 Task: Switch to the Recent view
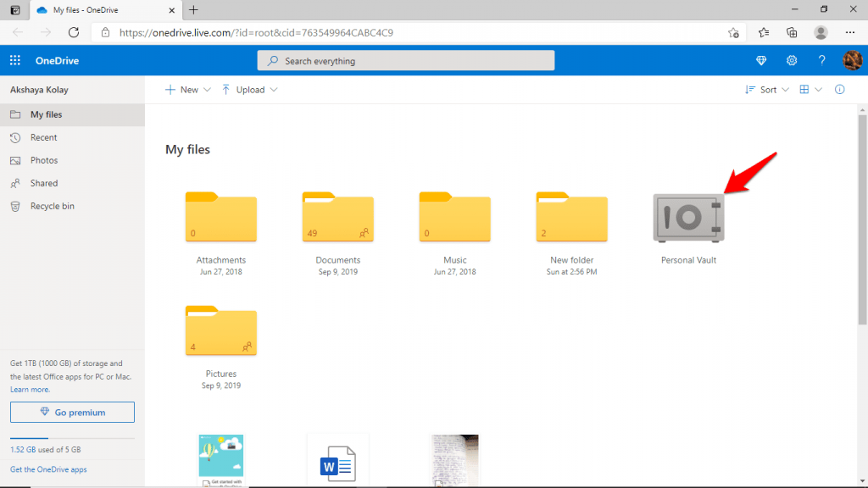coord(44,137)
